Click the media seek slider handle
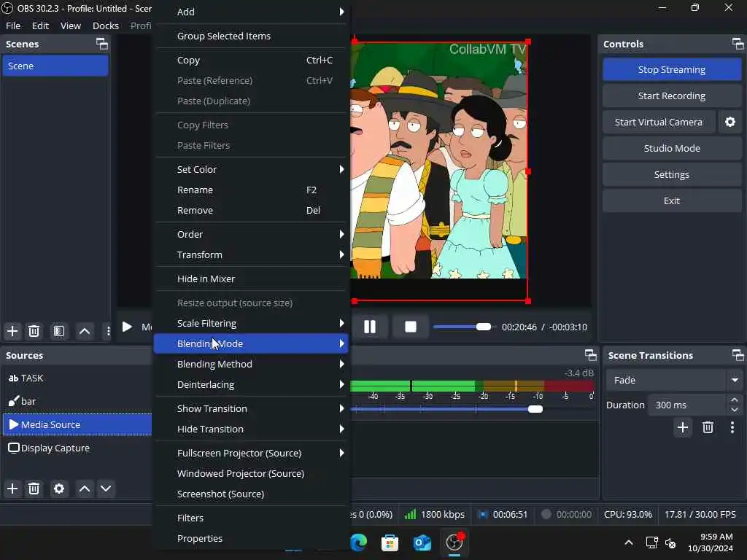Image resolution: width=747 pixels, height=560 pixels. 483,327
